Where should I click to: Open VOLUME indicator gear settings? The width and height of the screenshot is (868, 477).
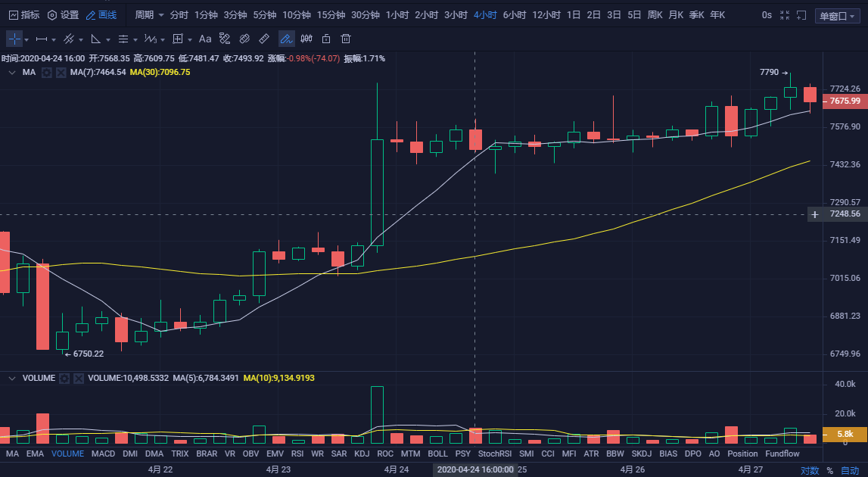(x=64, y=379)
